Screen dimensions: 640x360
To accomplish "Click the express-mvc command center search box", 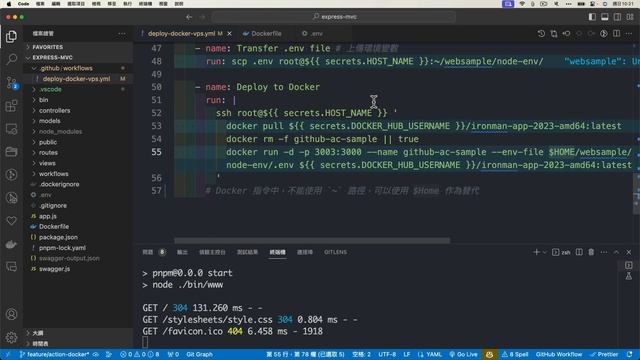I will point(334,17).
